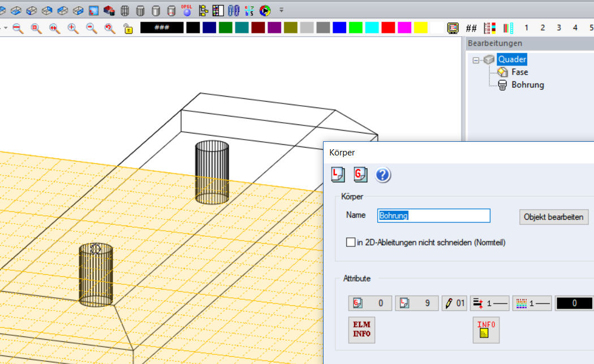594x364 pixels.
Task: Restore previous zoom with curved-arrow magnifier
Action: tap(110, 28)
